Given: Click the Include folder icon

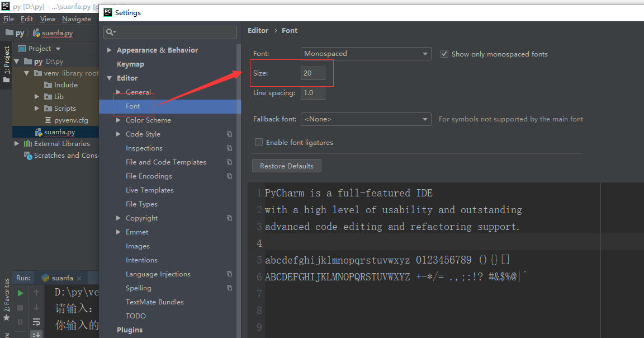Looking at the screenshot, I should coord(48,84).
